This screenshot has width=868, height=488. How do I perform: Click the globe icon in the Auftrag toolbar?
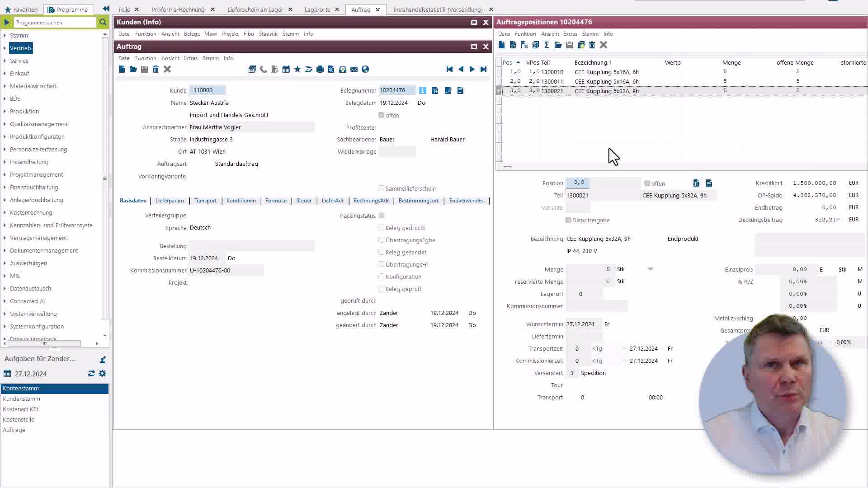(x=365, y=69)
